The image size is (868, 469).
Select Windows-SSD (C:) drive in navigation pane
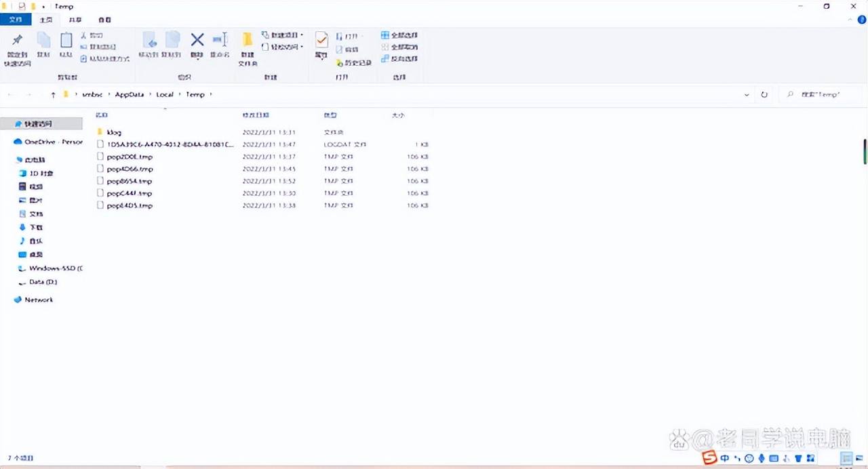(50, 268)
